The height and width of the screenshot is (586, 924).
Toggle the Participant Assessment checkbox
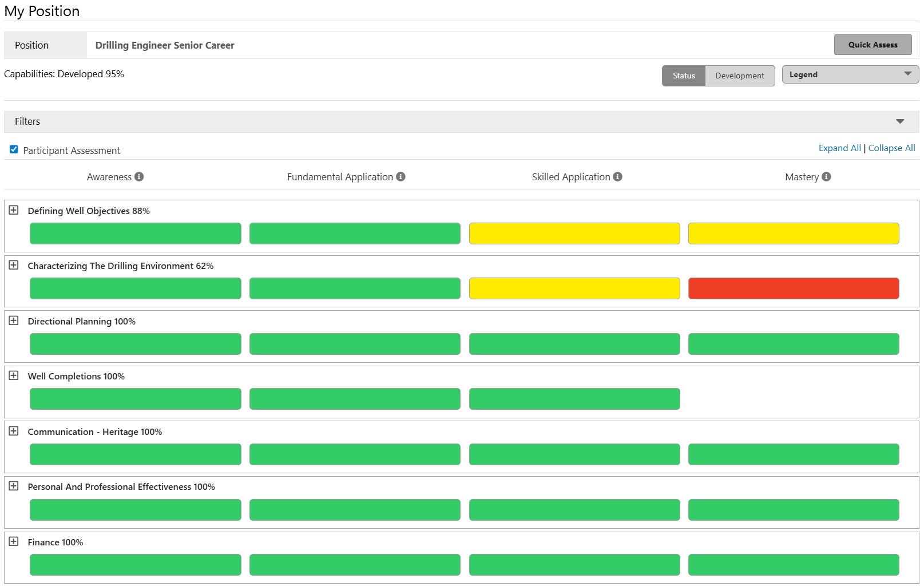click(x=14, y=149)
